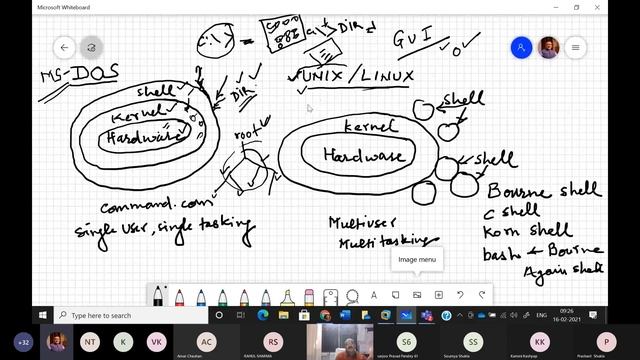Click the redo-style button beside back arrow
Viewport: 640px width, 360px height.
click(x=91, y=48)
